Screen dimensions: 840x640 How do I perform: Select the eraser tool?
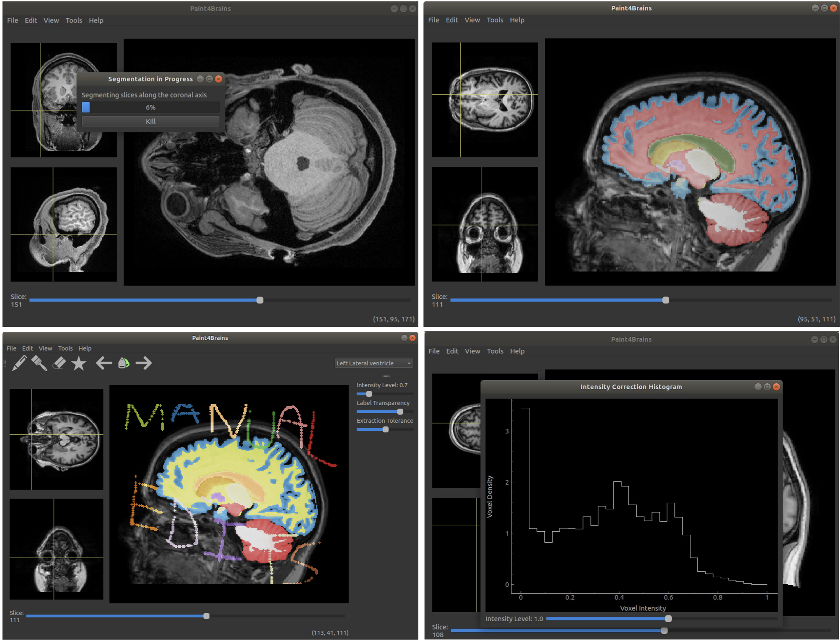pos(59,363)
